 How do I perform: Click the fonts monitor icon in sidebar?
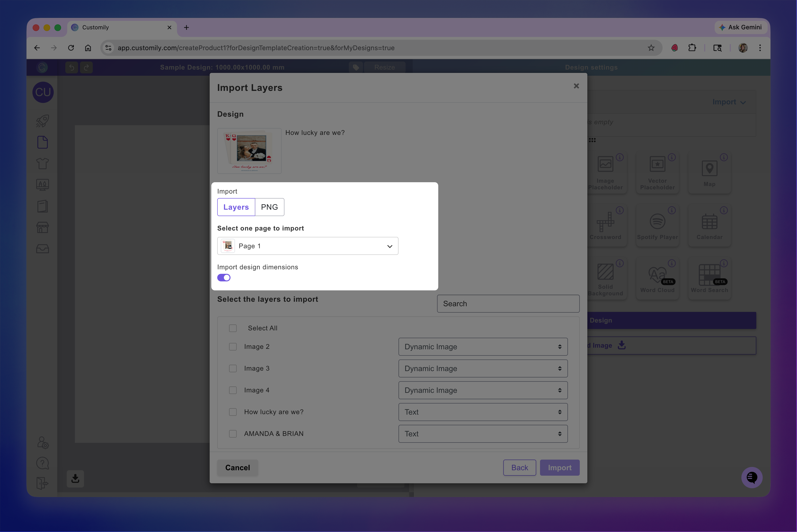point(42,185)
